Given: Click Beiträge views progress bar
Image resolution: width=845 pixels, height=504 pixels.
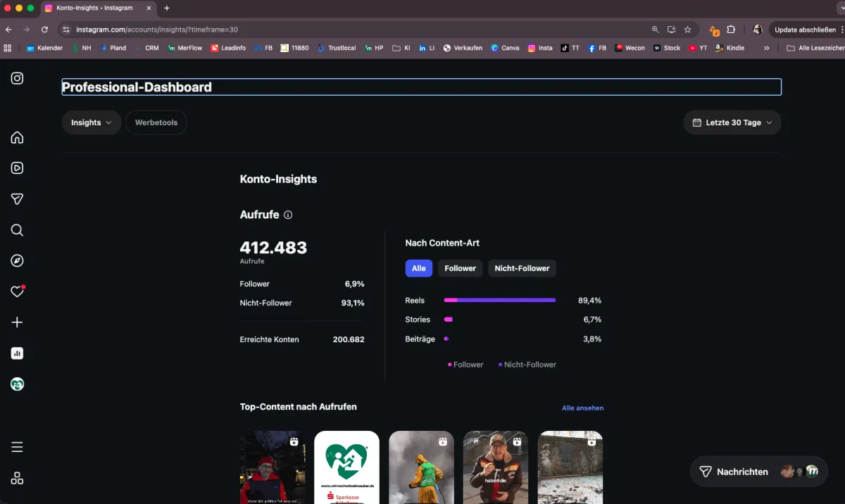Looking at the screenshot, I should [446, 339].
